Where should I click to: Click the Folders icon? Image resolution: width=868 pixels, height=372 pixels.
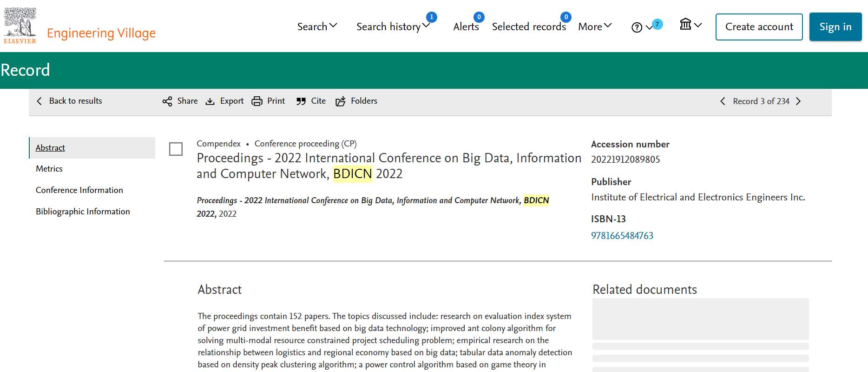point(341,101)
